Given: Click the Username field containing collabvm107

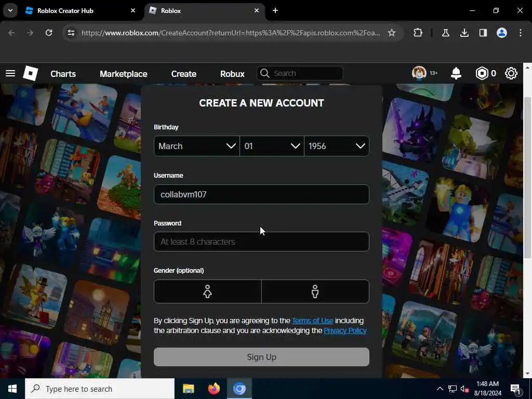Looking at the screenshot, I should point(262,194).
